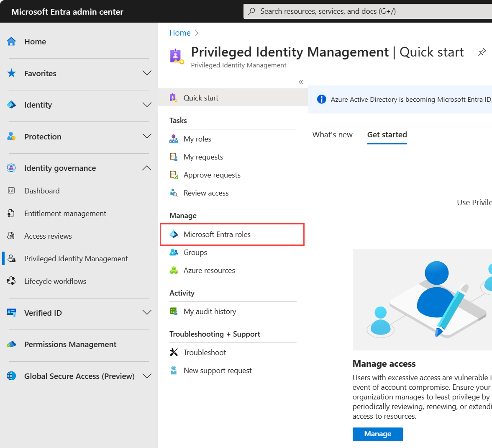This screenshot has width=492, height=448.
Task: Click the search resources input field
Action: click(x=368, y=11)
